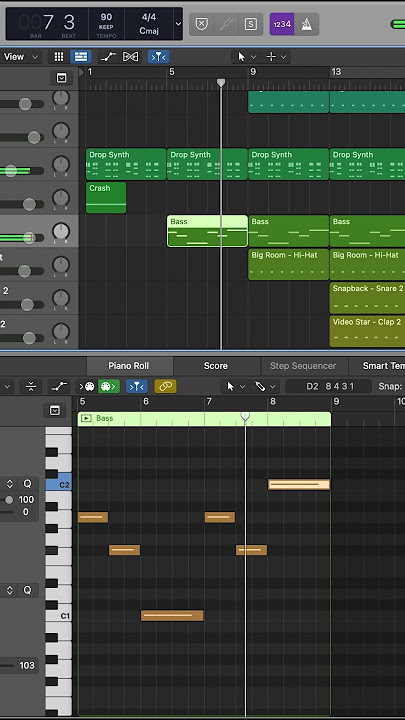Select the Big Room - Hi-Hat region at bar 9

click(288, 264)
